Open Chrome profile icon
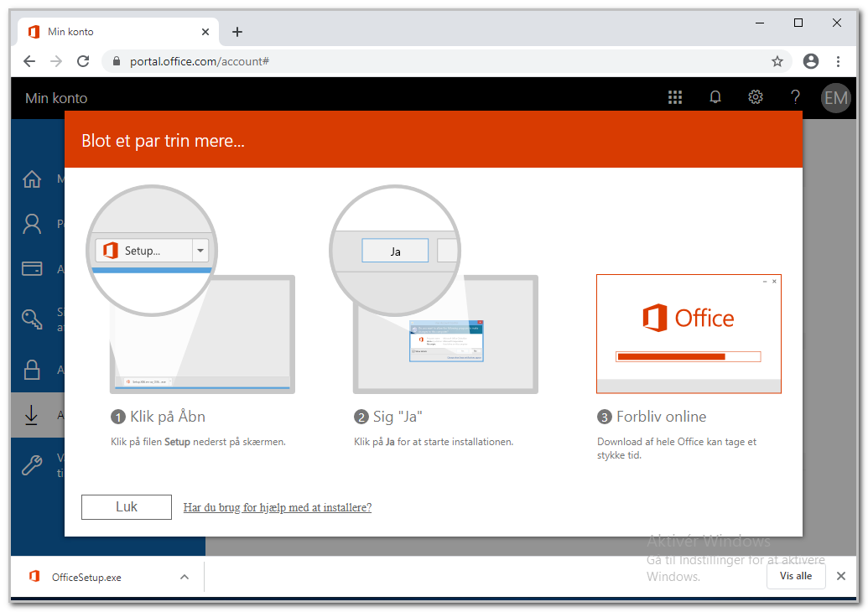 click(810, 61)
